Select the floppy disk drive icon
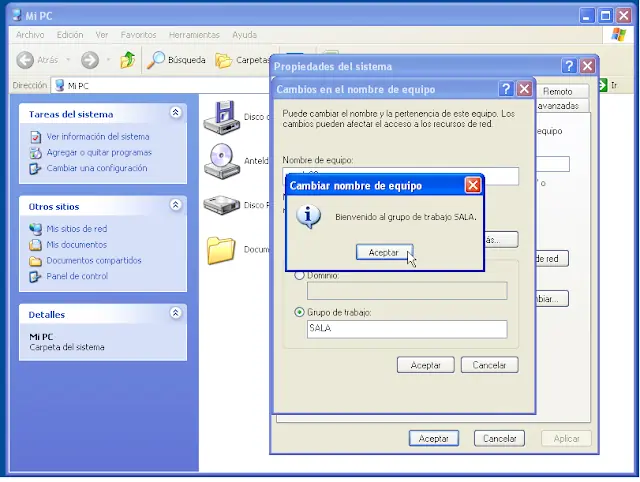The image size is (640, 482). [x=222, y=118]
